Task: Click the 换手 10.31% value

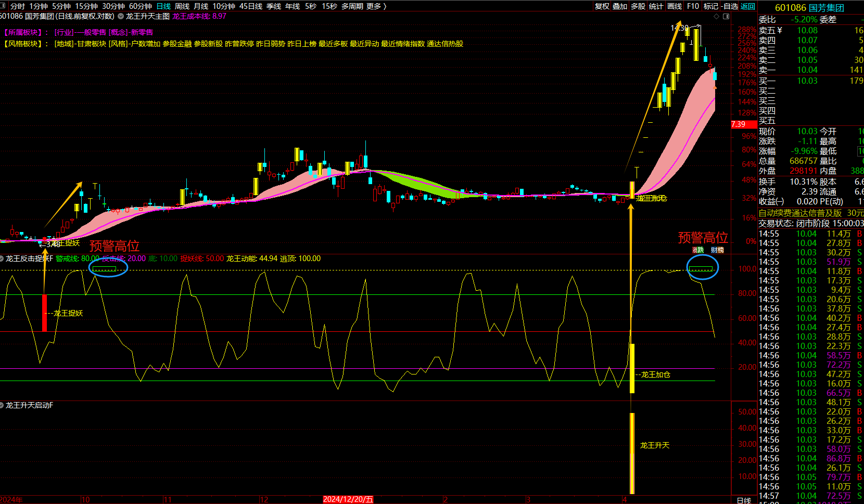Action: click(803, 182)
